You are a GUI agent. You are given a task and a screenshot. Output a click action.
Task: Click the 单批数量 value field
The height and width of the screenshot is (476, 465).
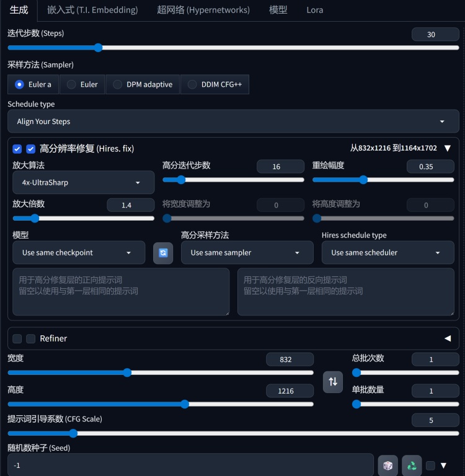[435, 390]
